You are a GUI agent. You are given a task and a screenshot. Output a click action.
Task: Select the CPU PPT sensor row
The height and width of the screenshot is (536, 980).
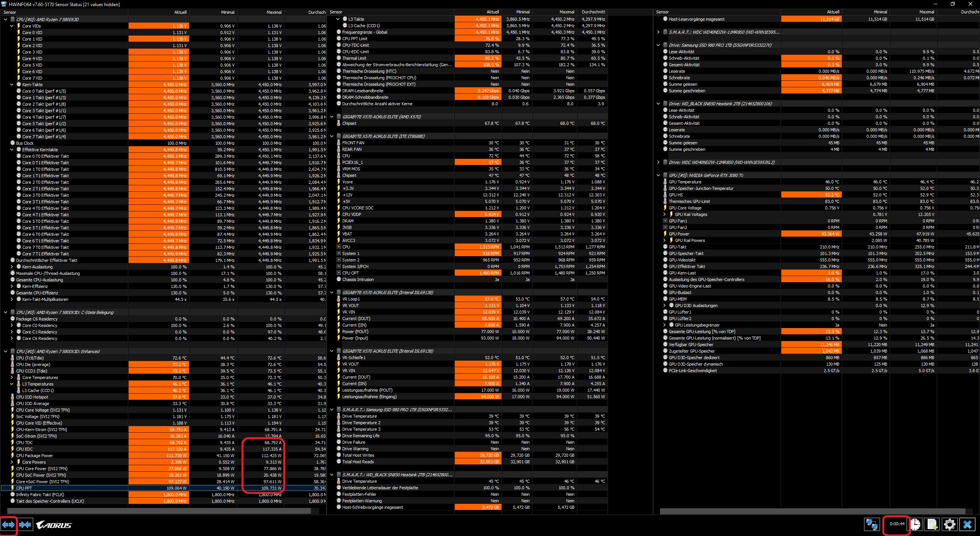pyautogui.click(x=24, y=488)
